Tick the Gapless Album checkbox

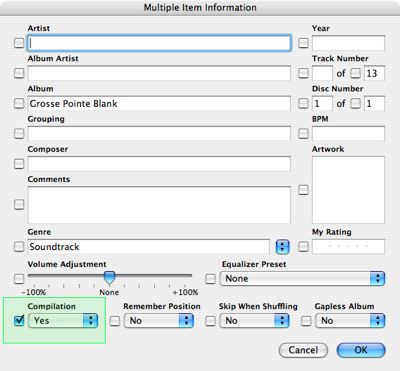[x=306, y=321]
